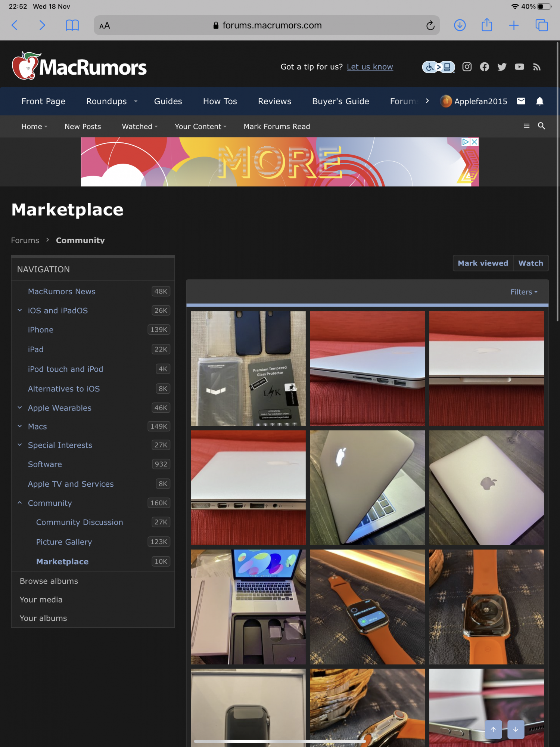
Task: Click Forums breadcrumb link
Action: (25, 241)
